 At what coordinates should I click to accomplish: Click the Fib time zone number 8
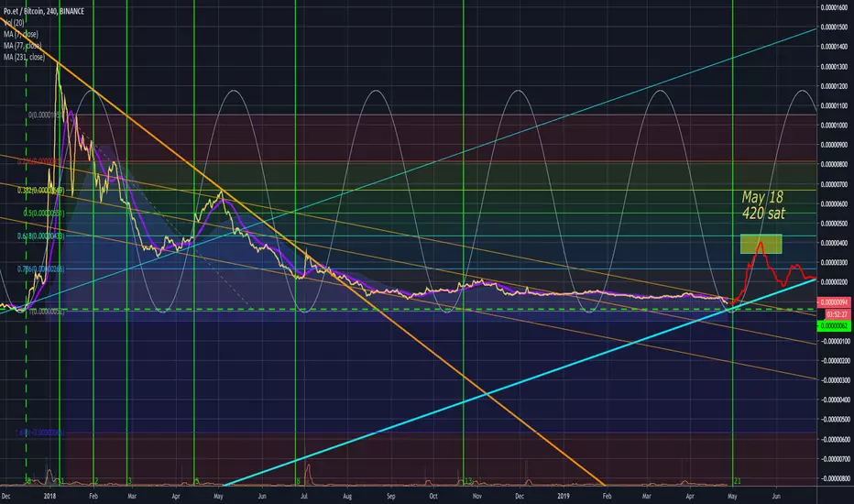299,481
